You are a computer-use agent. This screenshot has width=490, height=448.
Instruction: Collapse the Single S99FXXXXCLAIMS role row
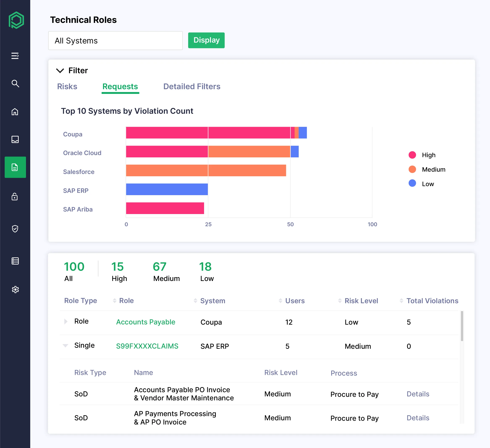coord(66,346)
